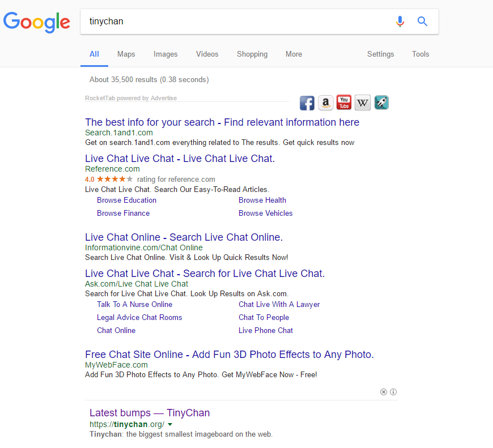Image resolution: width=493 pixels, height=448 pixels.
Task: Close the ads with the X icon
Action: pyautogui.click(x=384, y=392)
